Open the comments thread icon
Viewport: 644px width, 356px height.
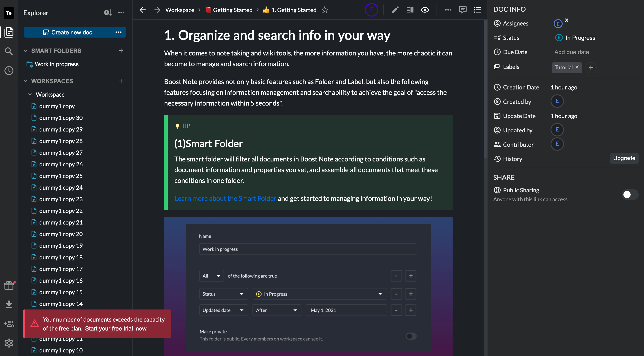click(x=462, y=10)
